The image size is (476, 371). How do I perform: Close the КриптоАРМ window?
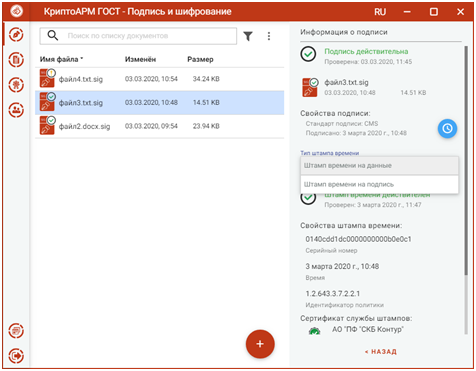pyautogui.click(x=460, y=12)
